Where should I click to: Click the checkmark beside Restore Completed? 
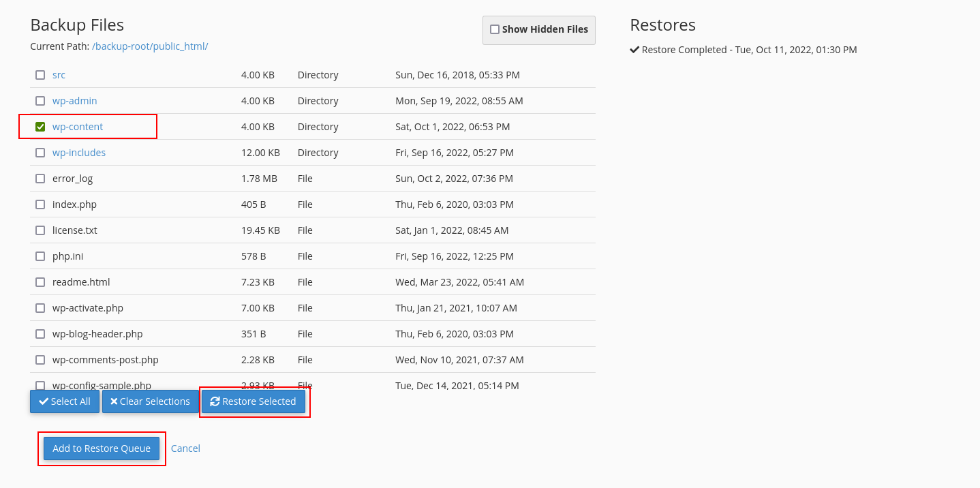[x=634, y=49]
